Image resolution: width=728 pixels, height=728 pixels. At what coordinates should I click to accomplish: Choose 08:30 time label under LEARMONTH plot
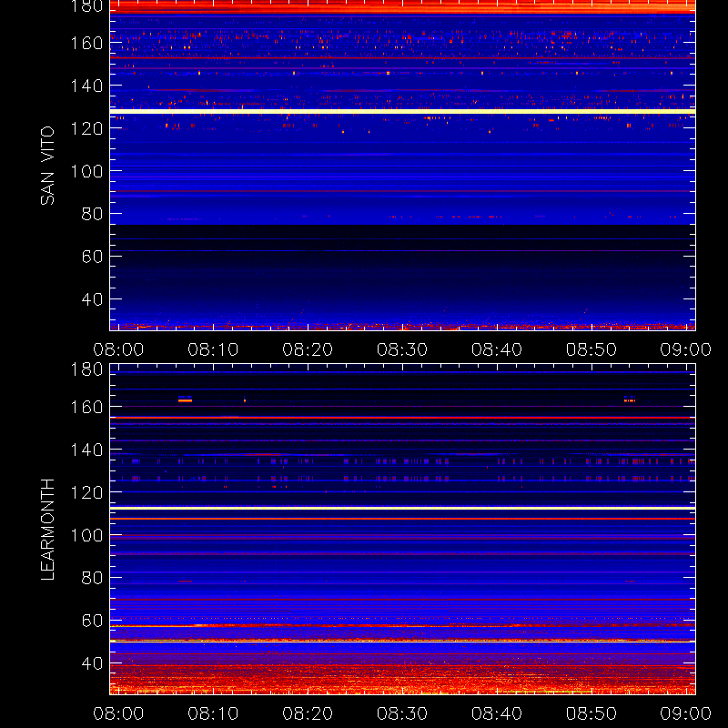(402, 713)
